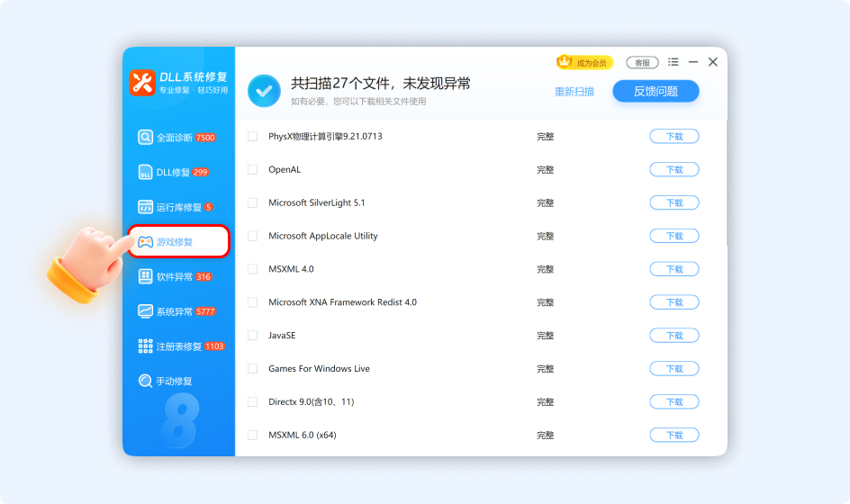Check Microsoft XNA Framework Redist 4.0 checkbox
This screenshot has width=850, height=504.
(x=253, y=301)
